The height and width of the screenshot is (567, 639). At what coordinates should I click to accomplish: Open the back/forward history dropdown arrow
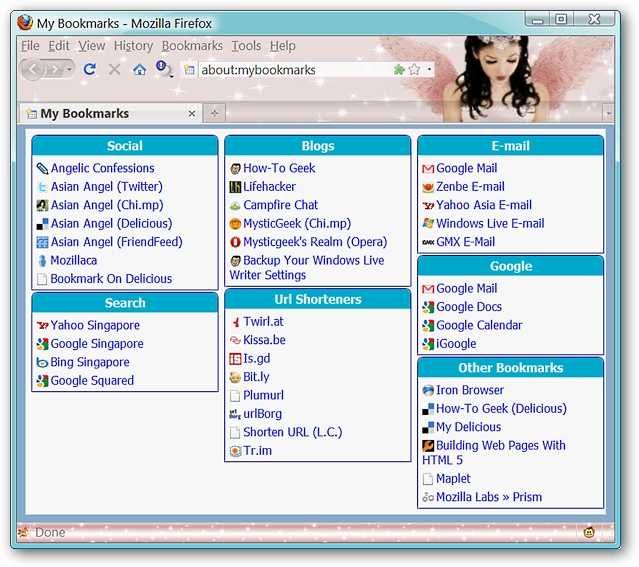(x=69, y=70)
